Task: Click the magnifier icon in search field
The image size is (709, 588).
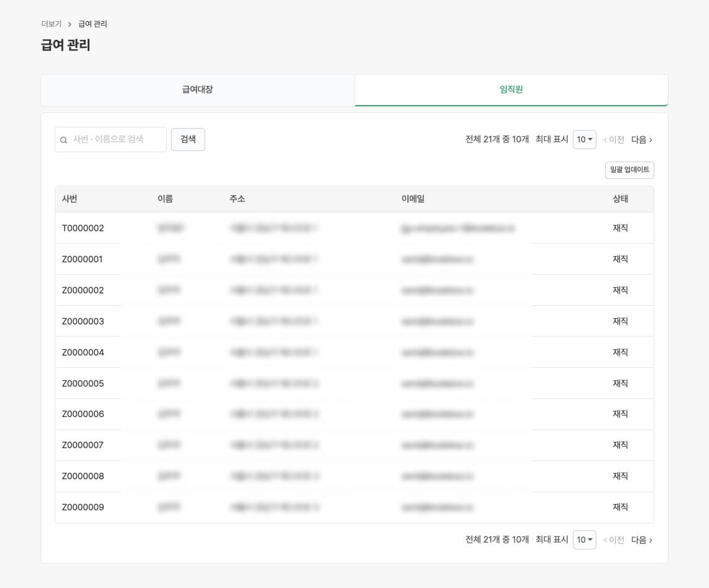Action: click(x=63, y=140)
